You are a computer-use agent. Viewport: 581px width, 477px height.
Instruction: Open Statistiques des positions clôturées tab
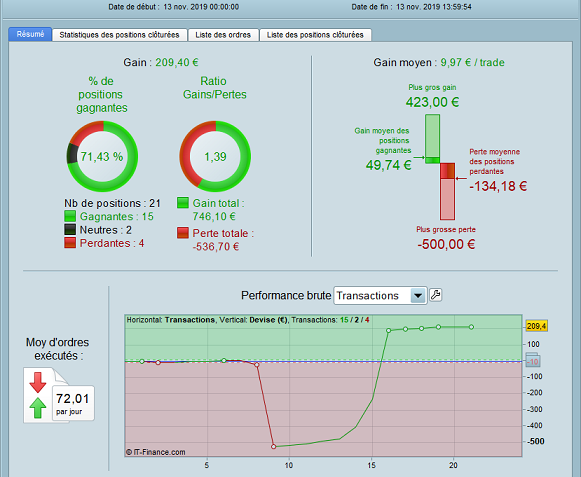point(119,35)
